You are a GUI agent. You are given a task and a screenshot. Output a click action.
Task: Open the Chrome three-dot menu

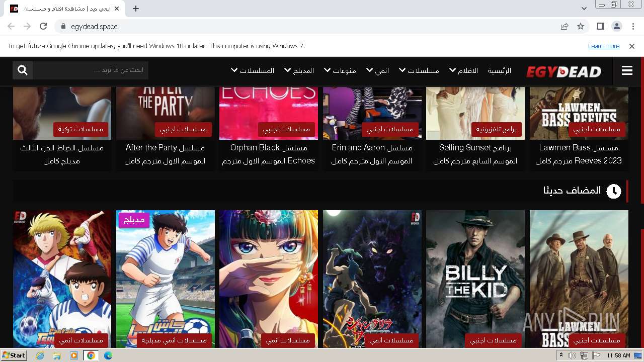632,26
